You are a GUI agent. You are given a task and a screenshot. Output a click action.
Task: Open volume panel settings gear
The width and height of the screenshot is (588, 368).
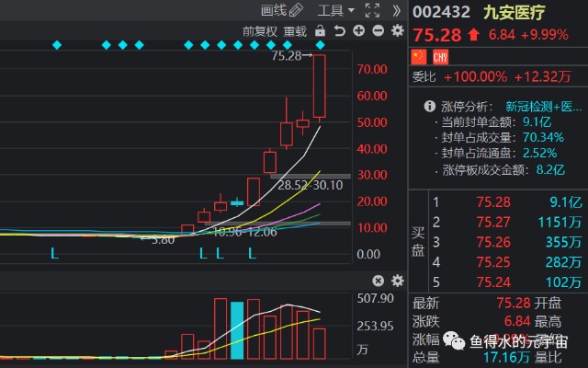coord(398,281)
